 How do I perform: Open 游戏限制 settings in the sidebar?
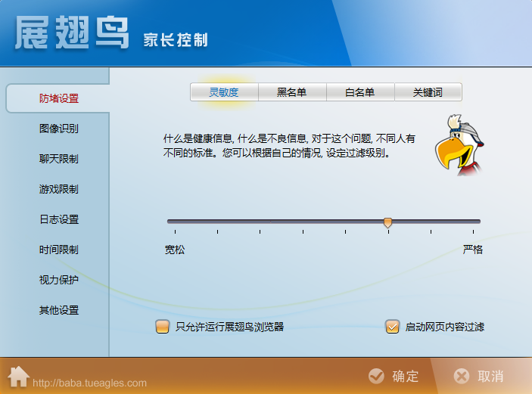[x=59, y=189]
